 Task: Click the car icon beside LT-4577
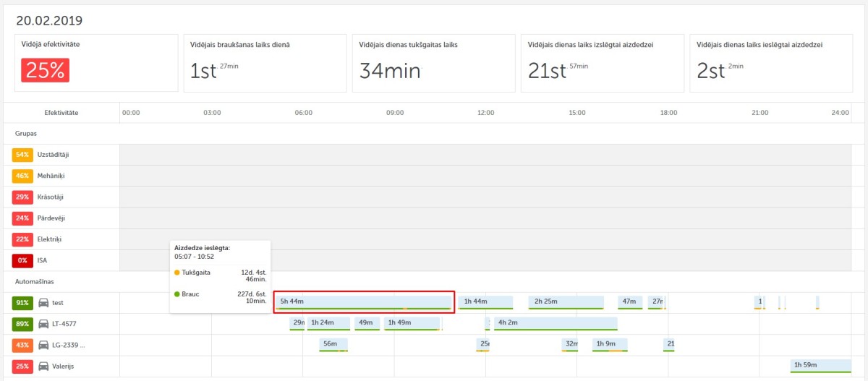point(43,324)
